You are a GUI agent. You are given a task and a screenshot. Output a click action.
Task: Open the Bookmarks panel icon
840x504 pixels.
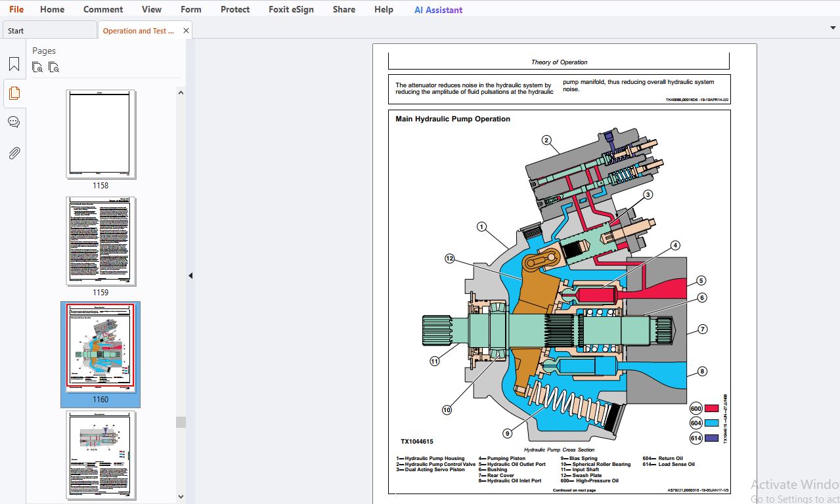[x=14, y=64]
